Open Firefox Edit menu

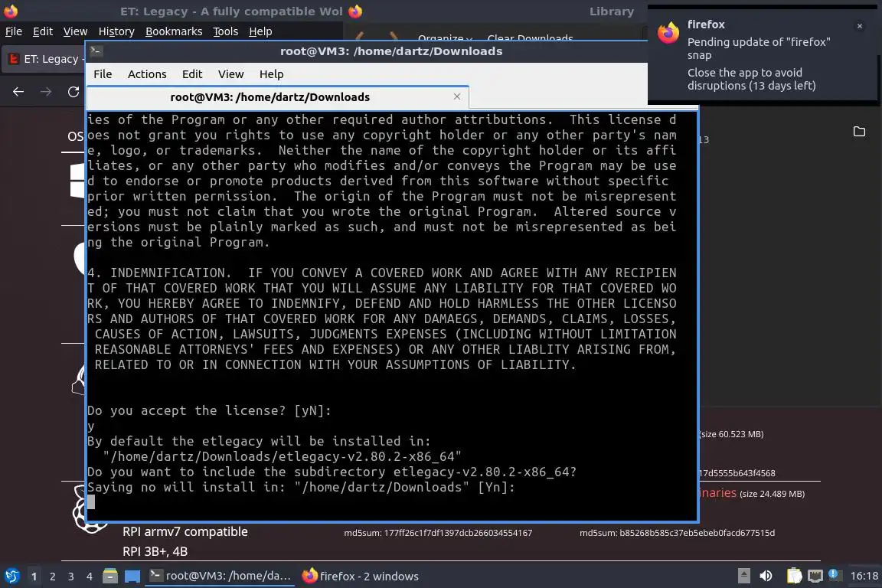coord(43,31)
